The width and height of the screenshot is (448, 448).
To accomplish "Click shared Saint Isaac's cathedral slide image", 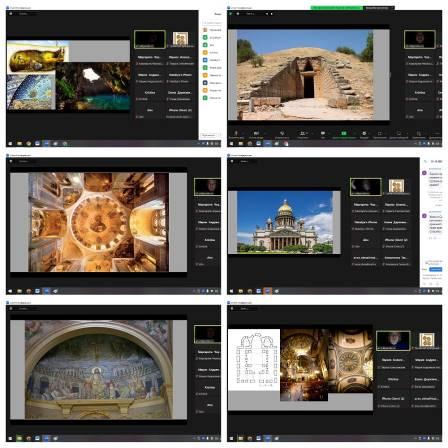I will click(x=285, y=222).
